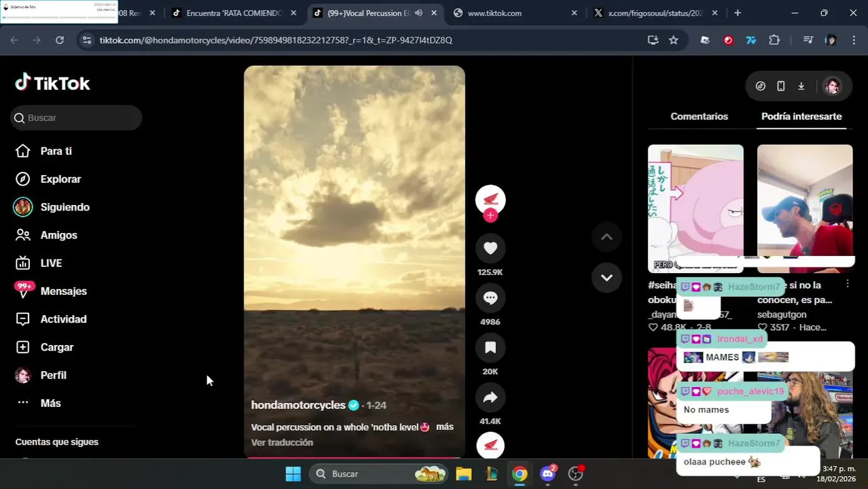Follow hondamotorcycles via red plus badge
868x489 pixels.
tap(490, 215)
